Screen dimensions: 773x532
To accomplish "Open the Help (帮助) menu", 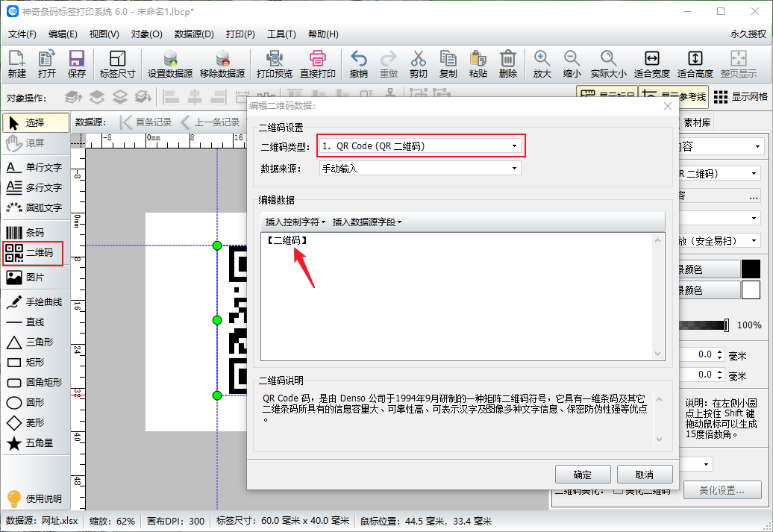I will 323,34.
